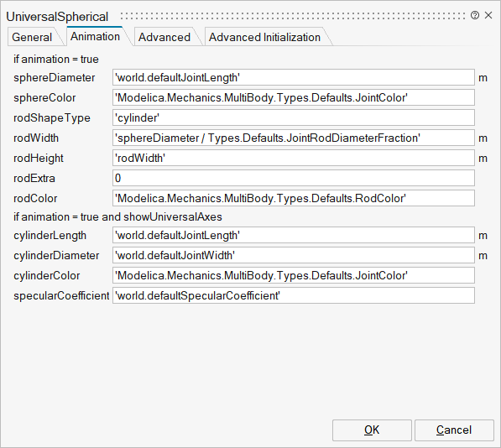Select the Animation tab
This screenshot has height=448, width=501.
(95, 36)
